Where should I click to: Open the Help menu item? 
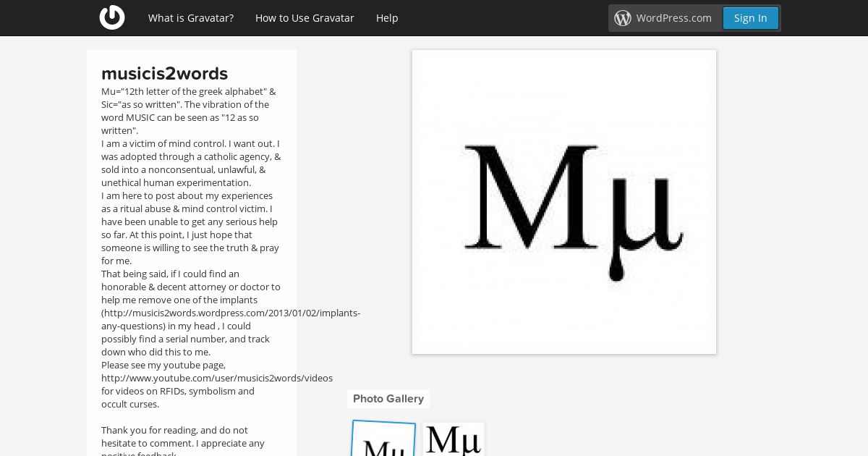(x=387, y=18)
